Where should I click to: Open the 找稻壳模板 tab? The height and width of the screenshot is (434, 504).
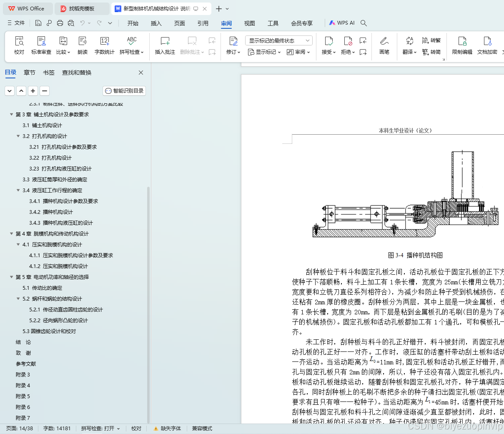(82, 8)
